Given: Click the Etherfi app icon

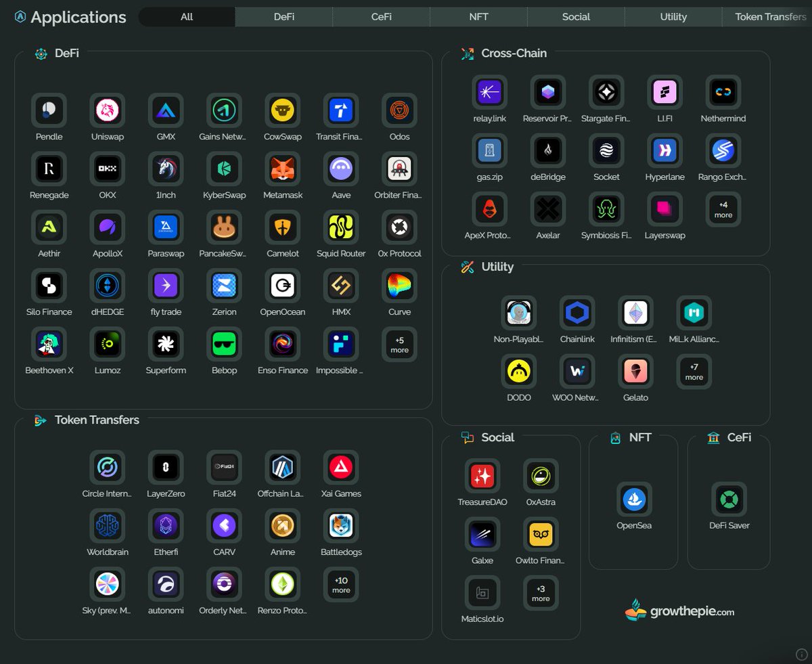Looking at the screenshot, I should pos(166,525).
